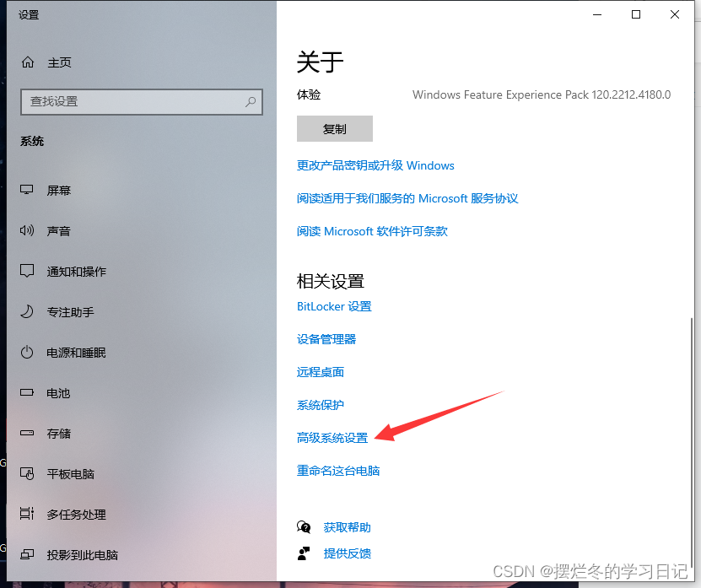Image resolution: width=701 pixels, height=588 pixels.
Task: Click the 平板电脑 tablet icon
Action: click(27, 473)
